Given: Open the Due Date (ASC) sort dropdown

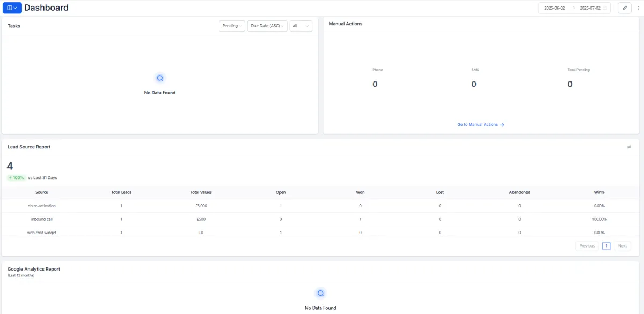Looking at the screenshot, I should point(267,26).
